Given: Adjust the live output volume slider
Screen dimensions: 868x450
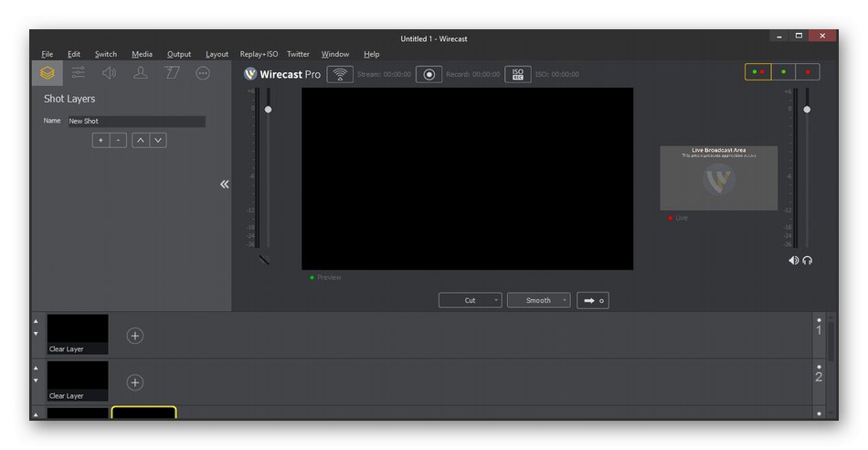Looking at the screenshot, I should click(x=807, y=109).
